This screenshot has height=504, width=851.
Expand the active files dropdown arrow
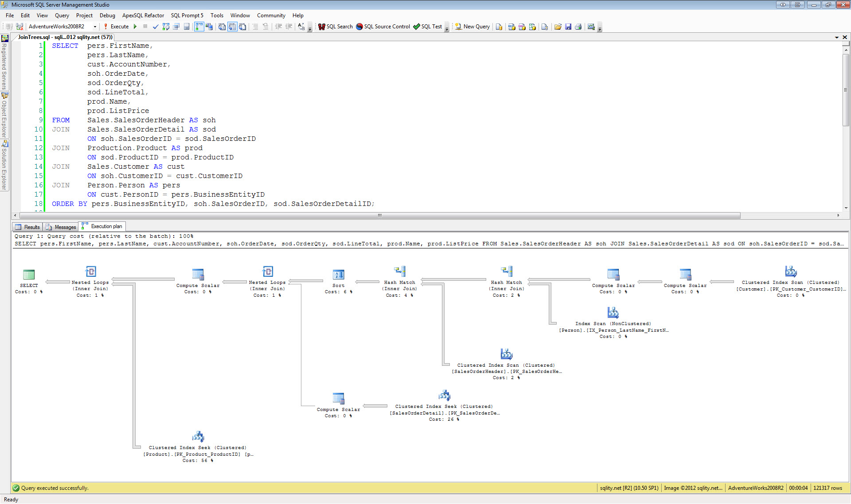pyautogui.click(x=836, y=37)
